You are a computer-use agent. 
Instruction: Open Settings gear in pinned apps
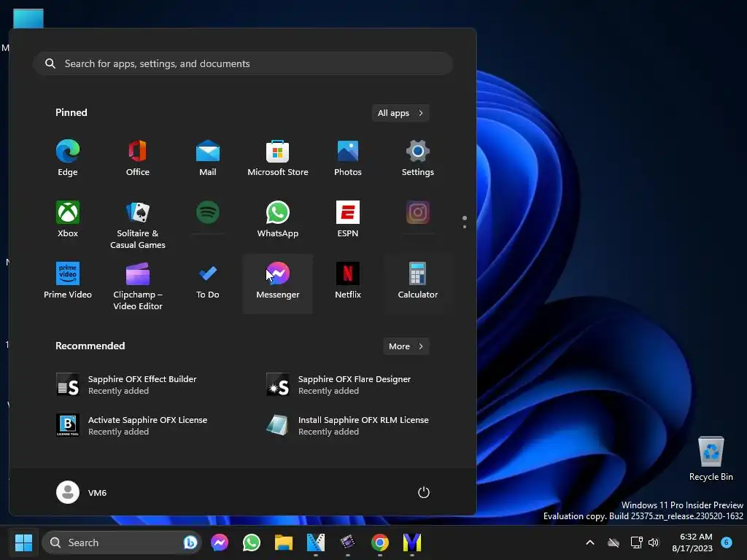pos(418,158)
